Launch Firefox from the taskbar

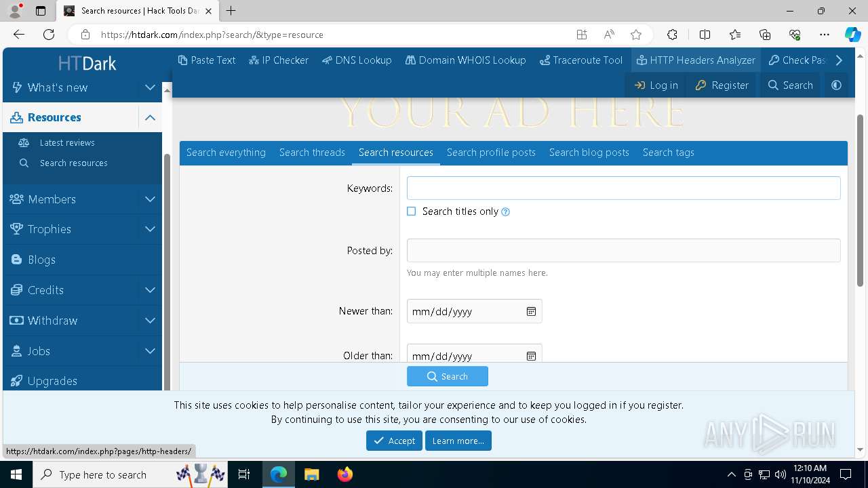(345, 474)
